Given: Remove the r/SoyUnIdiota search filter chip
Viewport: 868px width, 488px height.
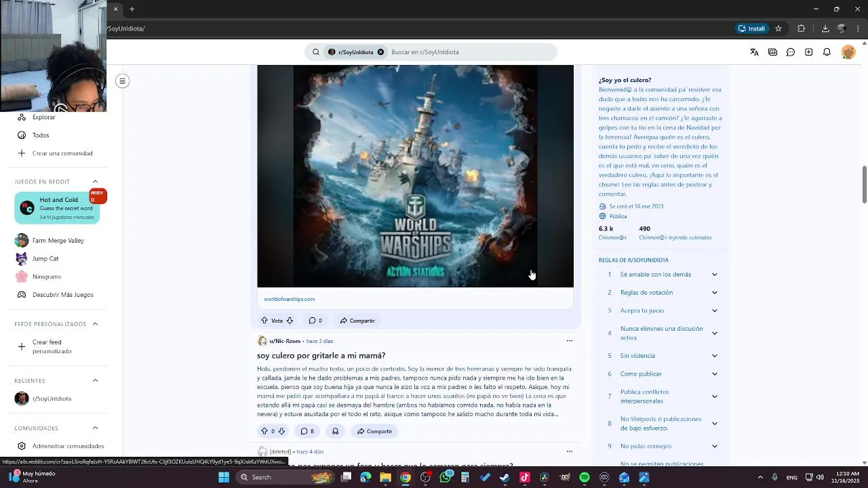Looking at the screenshot, I should (x=380, y=52).
